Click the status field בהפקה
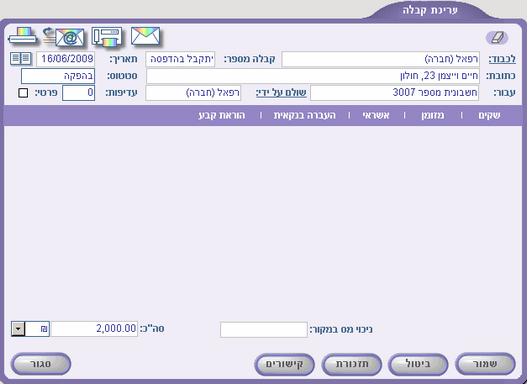The width and height of the screenshot is (527, 384). (x=58, y=76)
